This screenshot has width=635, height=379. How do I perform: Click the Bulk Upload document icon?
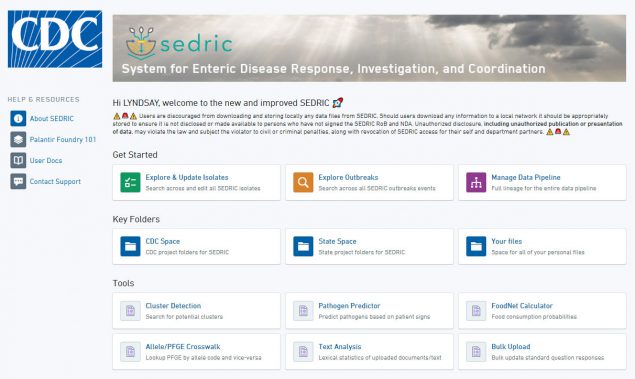(476, 351)
